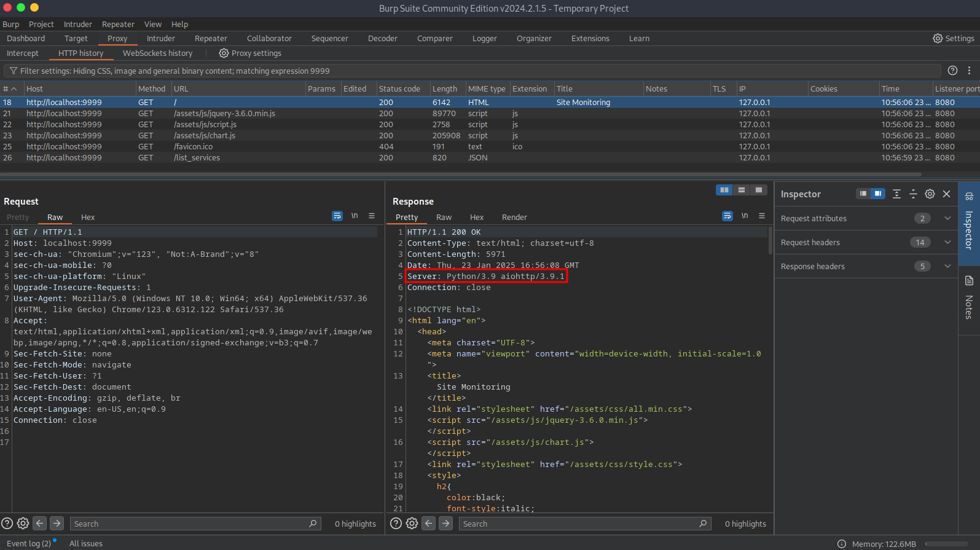Dock the Inspector panel to the left
Image resolution: width=980 pixels, height=550 pixels.
pos(863,194)
